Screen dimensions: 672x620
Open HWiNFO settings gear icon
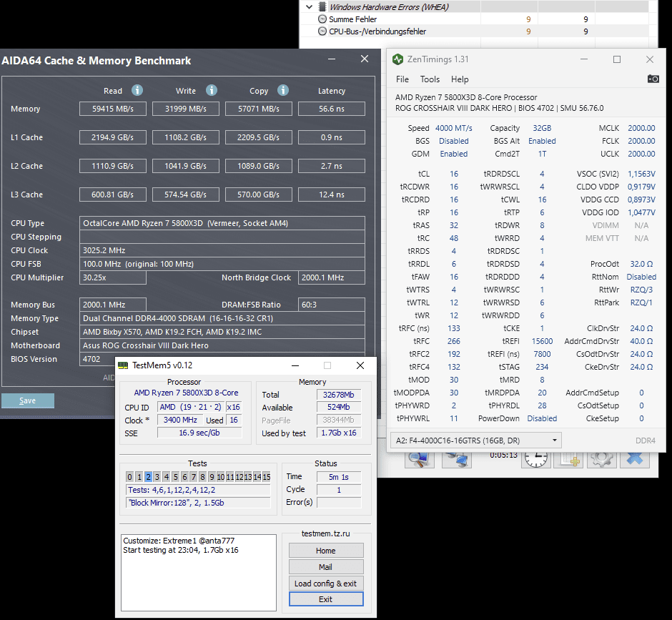point(601,460)
